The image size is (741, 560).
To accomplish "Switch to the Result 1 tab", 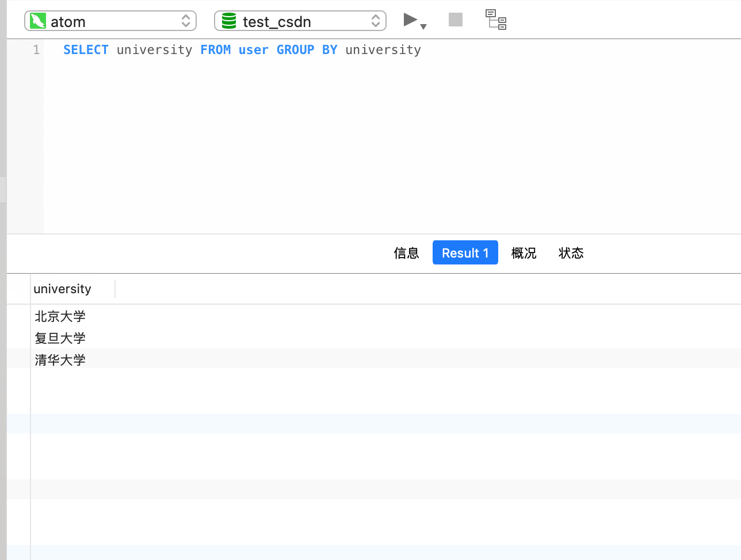I will [465, 253].
